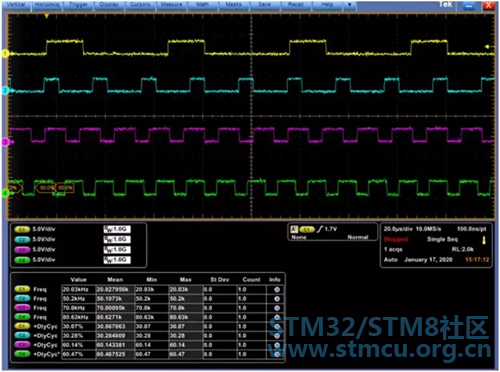Click the C4 bandwidth 1.0G indicator
The width and height of the screenshot is (500, 372).
(117, 260)
